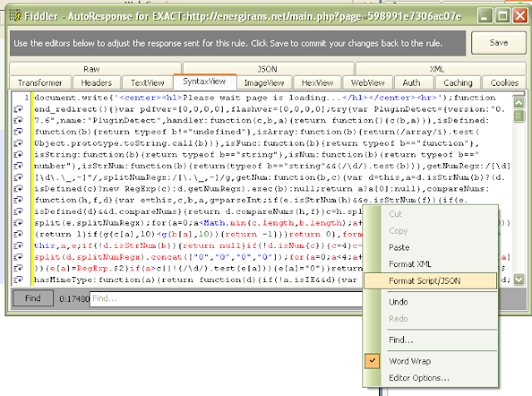Choose Format XML from the context menu
This screenshot has width=532, height=396.
(431, 264)
